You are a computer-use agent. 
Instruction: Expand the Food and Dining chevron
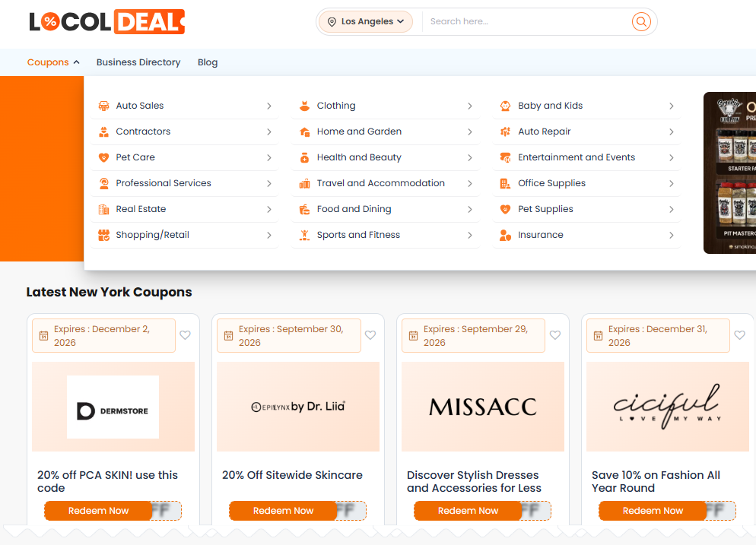coord(469,209)
